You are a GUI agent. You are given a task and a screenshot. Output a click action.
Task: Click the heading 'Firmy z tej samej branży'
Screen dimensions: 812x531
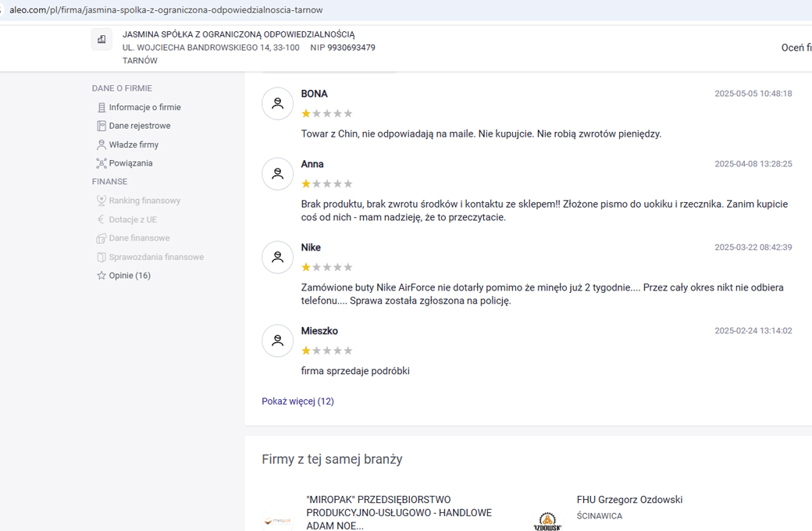coord(332,459)
